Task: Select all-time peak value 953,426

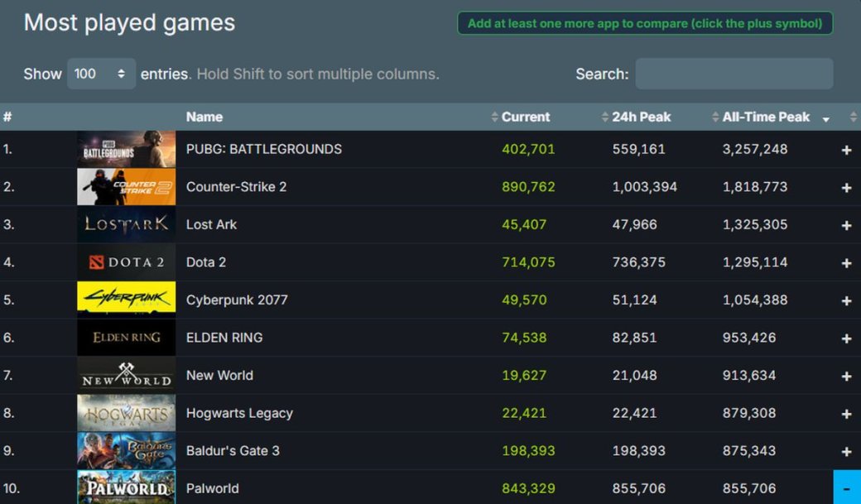Action: click(749, 338)
